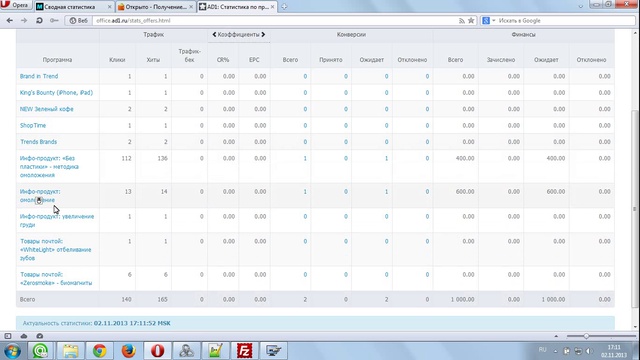Click statistics timestamp 02.11.2013 17:11:52 MSK

[x=132, y=323]
